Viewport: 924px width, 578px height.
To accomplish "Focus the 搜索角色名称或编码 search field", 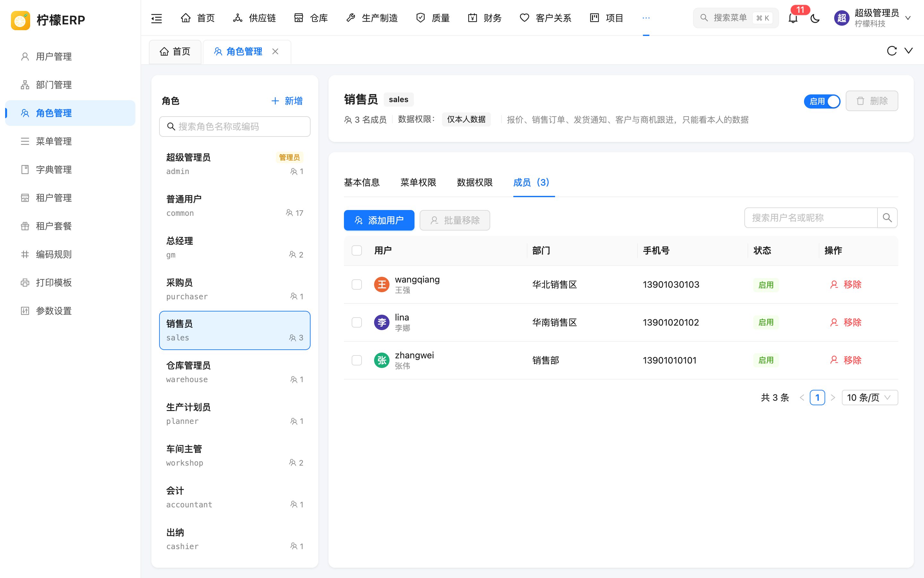I will tap(235, 127).
